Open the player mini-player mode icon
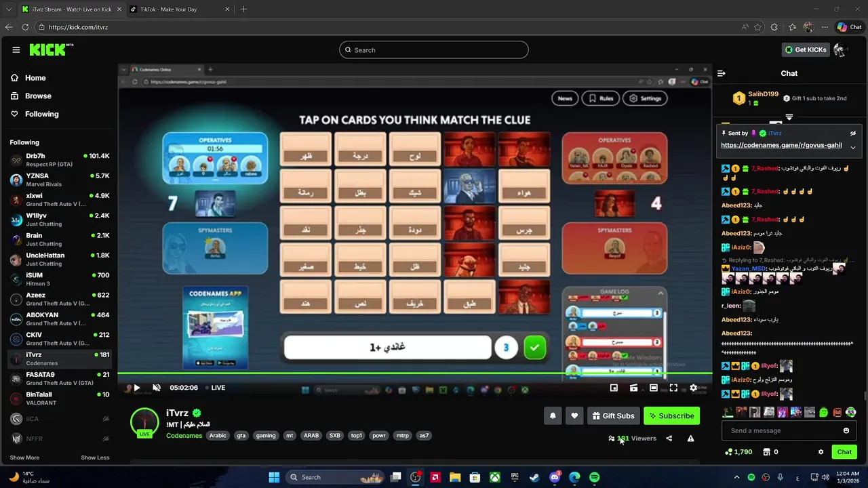Viewport: 868px width, 488px height. (x=614, y=388)
